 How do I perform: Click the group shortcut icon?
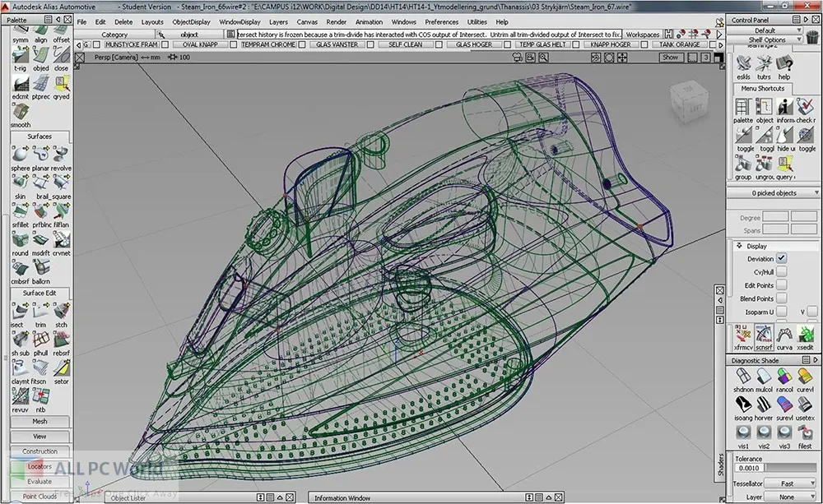pos(743,165)
